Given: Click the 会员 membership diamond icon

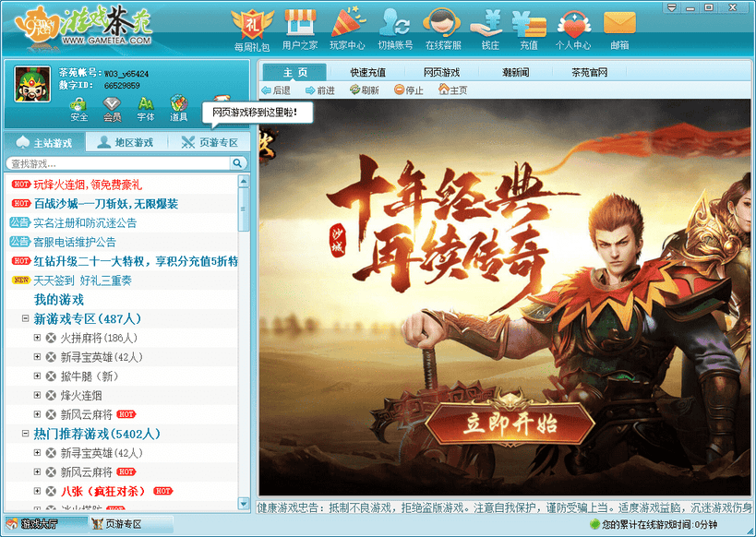Looking at the screenshot, I should click(x=113, y=105).
